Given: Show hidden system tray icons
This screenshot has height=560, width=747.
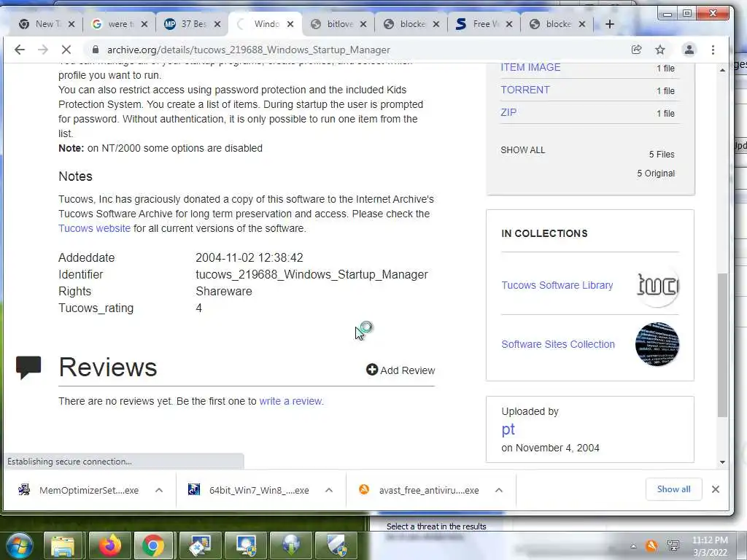Looking at the screenshot, I should pyautogui.click(x=633, y=546).
